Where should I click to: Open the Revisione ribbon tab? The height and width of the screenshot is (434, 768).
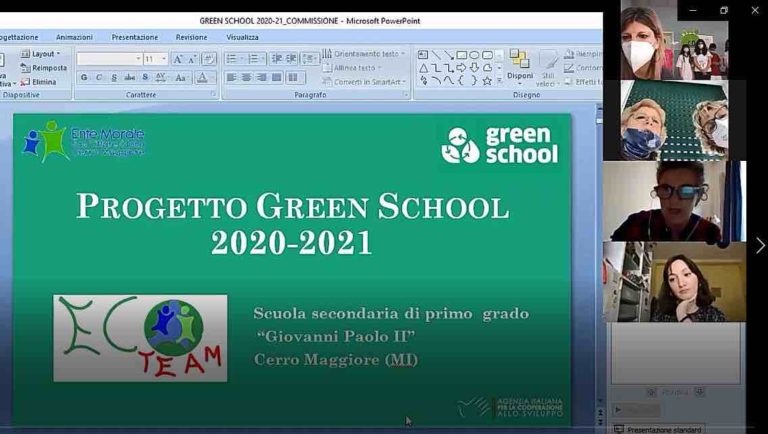192,37
